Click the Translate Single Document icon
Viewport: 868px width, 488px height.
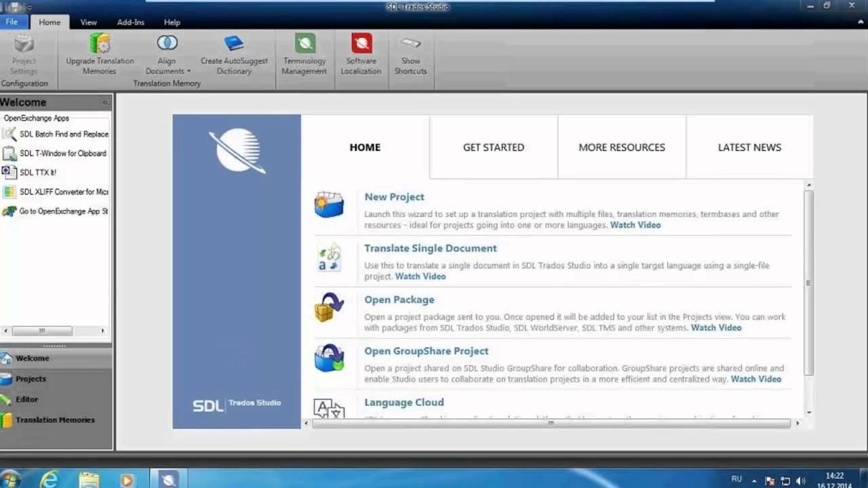point(329,258)
